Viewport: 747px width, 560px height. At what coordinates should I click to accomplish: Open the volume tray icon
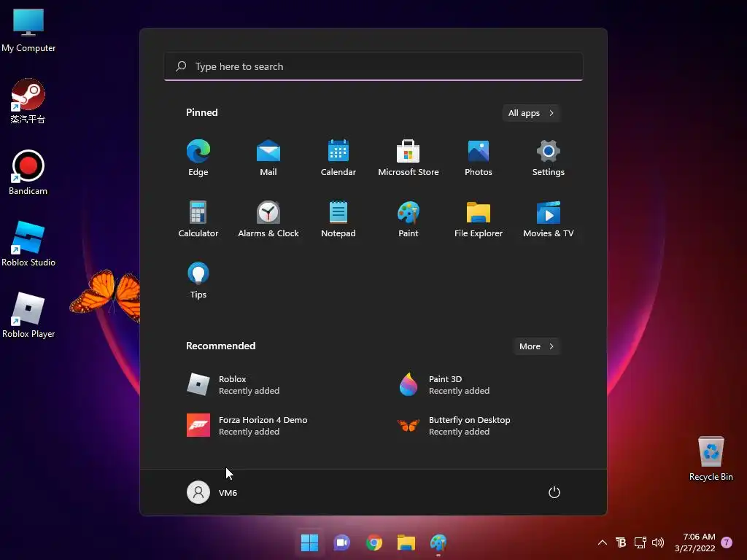[x=658, y=542]
